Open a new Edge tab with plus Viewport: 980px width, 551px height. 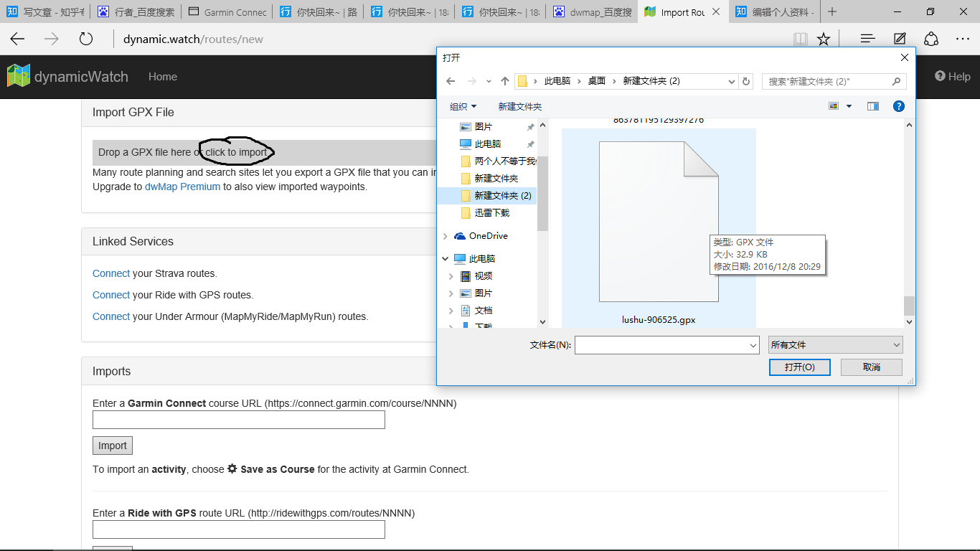pyautogui.click(x=832, y=11)
